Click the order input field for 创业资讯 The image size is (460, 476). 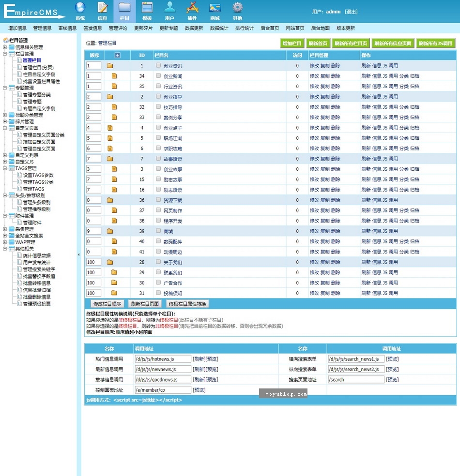pyautogui.click(x=93, y=66)
